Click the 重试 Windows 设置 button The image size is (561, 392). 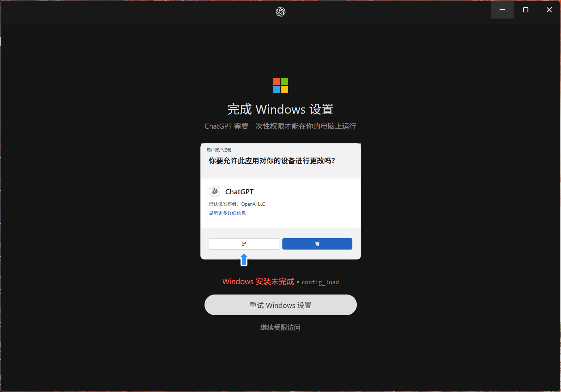tap(281, 305)
